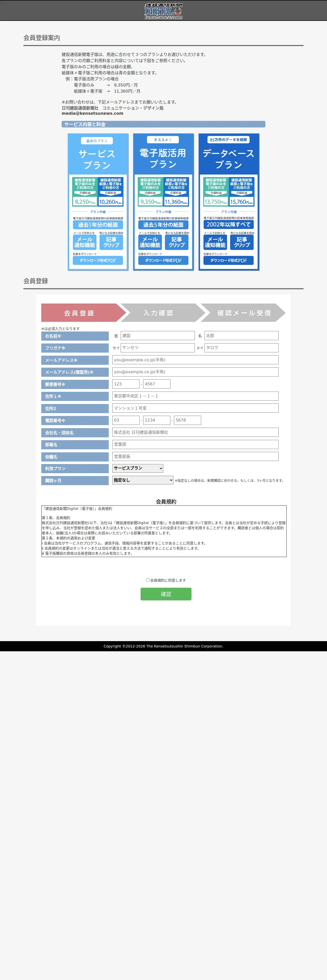Click the 住所2 address field
Image resolution: width=327 pixels, height=980 pixels.
pos(195,408)
